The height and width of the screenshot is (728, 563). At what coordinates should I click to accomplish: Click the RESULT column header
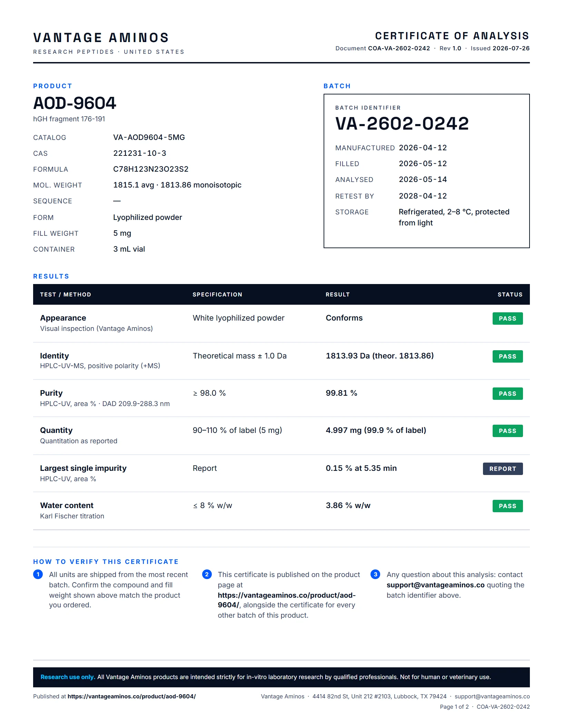(338, 294)
